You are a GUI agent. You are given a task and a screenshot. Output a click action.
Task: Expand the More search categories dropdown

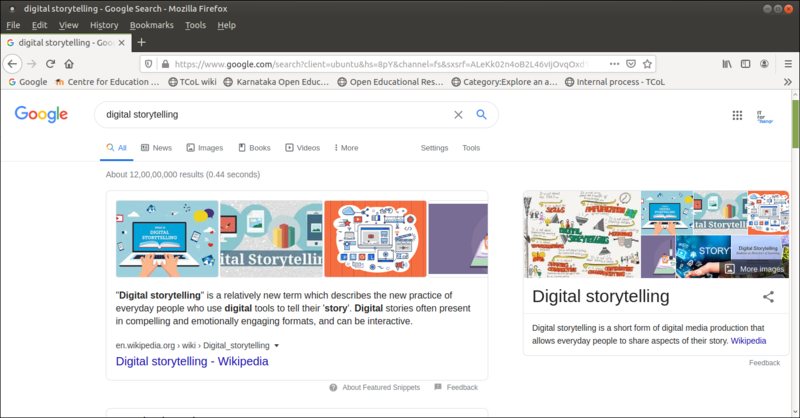point(346,147)
